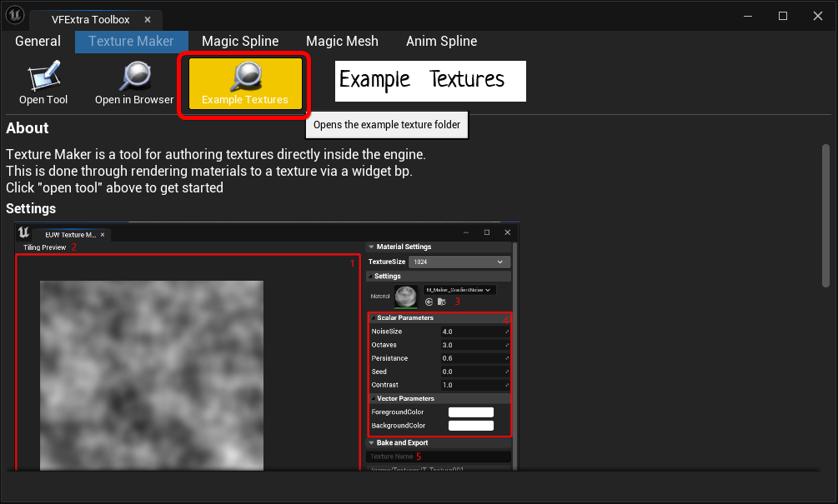Screen dimensions: 838x504
Task: Maximize the VFExtra Toolbox window
Action: (x=783, y=16)
